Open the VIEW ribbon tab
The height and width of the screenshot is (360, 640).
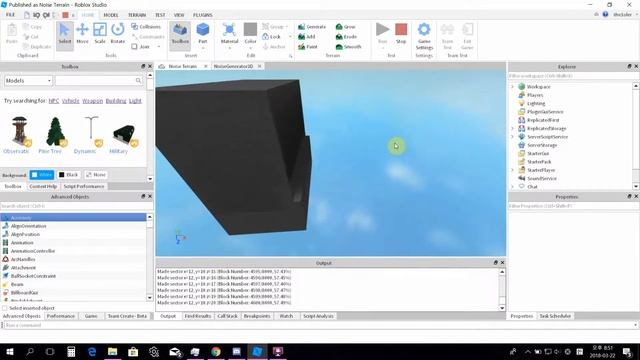point(179,15)
